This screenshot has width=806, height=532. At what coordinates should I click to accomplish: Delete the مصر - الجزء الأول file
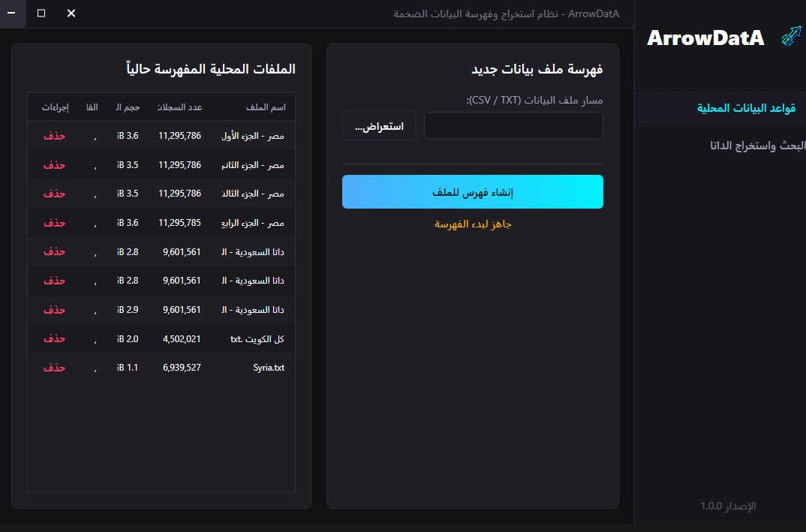click(55, 136)
